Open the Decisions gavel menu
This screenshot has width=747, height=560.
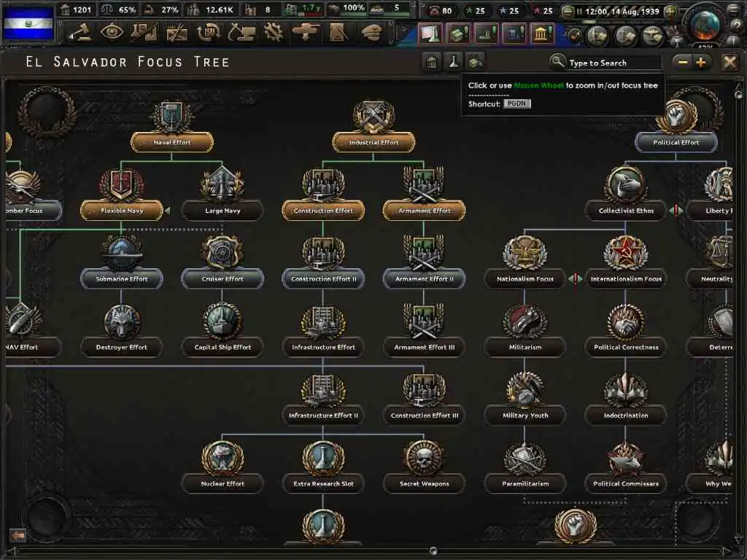(x=80, y=33)
